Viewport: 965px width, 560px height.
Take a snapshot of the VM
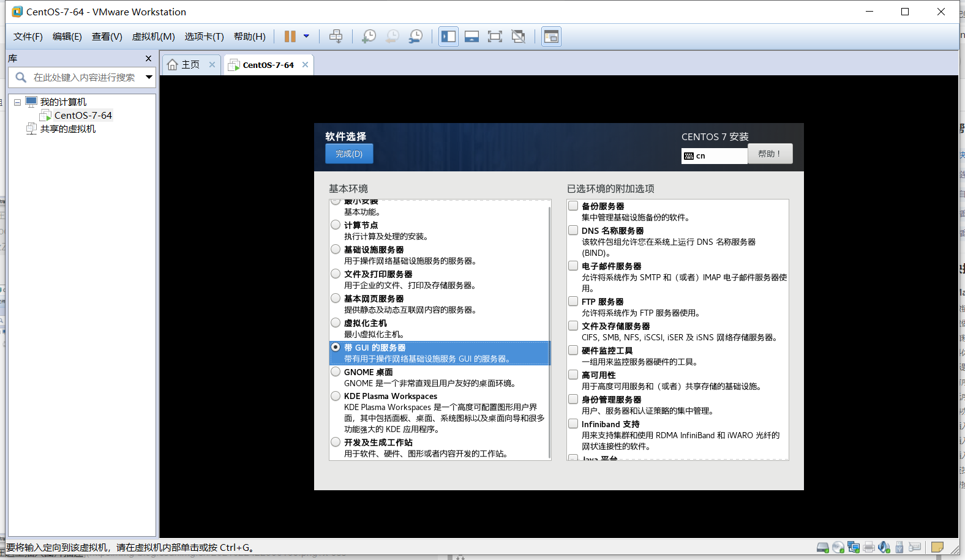coord(369,37)
